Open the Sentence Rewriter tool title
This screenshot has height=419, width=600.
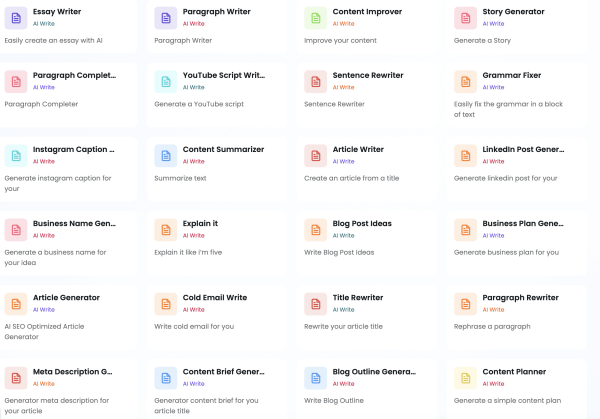pyautogui.click(x=369, y=75)
